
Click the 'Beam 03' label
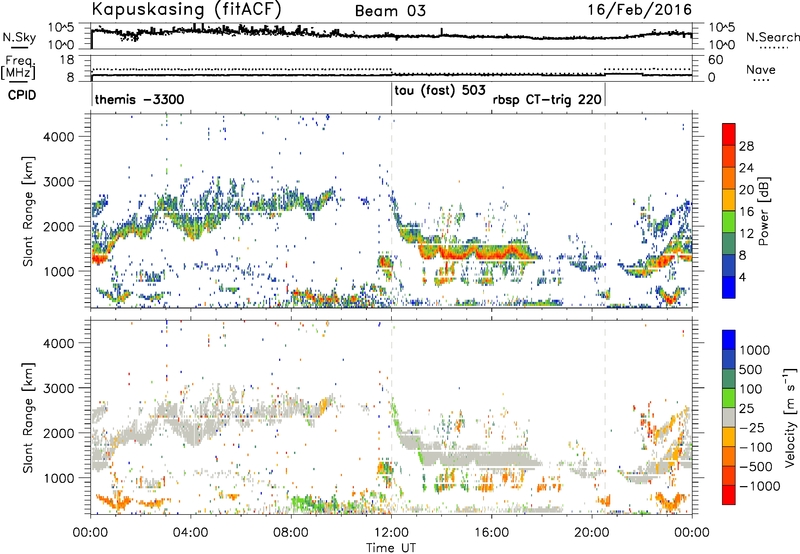(390, 11)
